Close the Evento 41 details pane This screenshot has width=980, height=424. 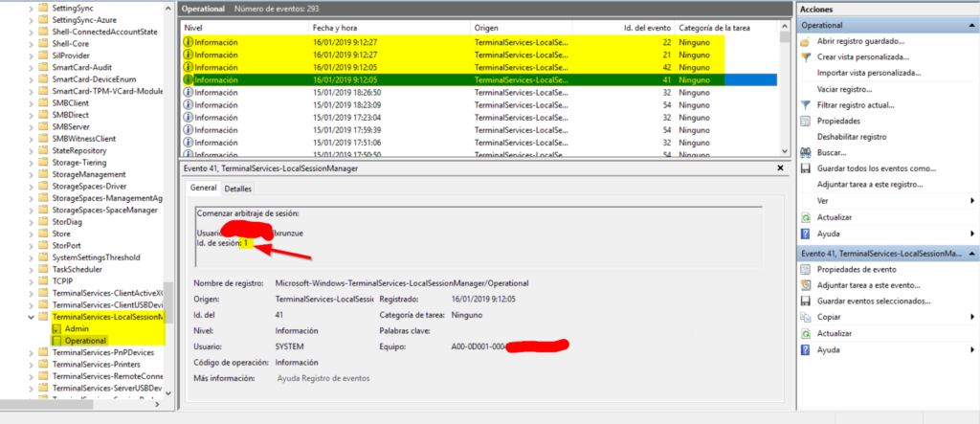[x=780, y=168]
